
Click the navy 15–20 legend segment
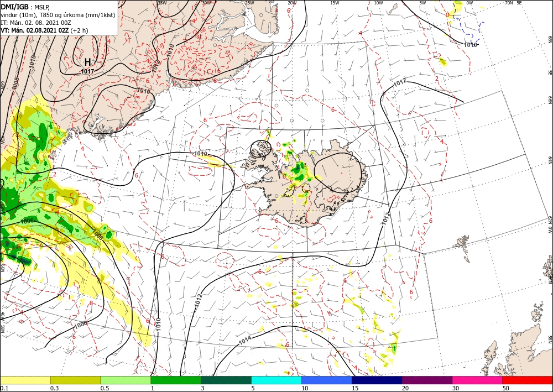pyautogui.click(x=377, y=380)
